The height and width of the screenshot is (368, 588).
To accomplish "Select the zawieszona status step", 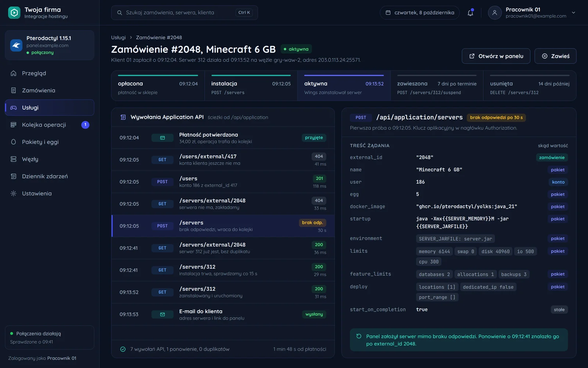I will (437, 86).
